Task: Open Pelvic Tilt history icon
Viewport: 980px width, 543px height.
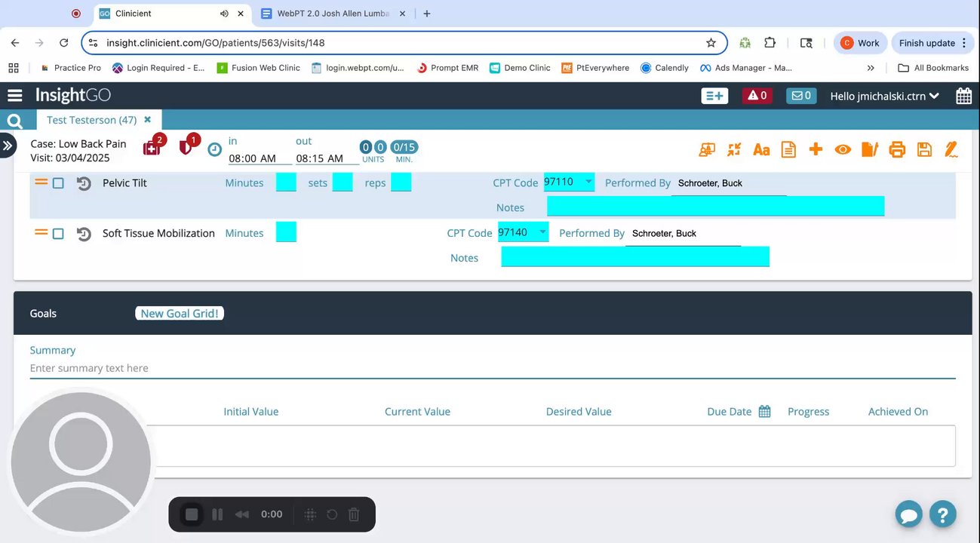Action: [84, 183]
